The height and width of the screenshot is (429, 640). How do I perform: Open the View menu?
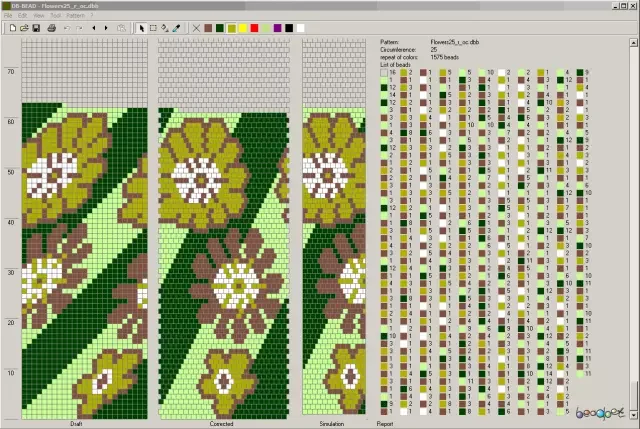coord(39,16)
